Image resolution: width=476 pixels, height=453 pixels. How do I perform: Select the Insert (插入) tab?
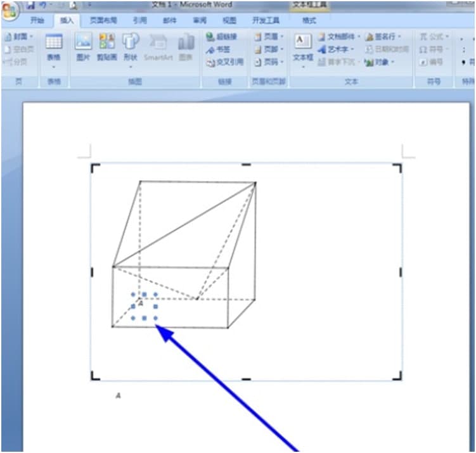pos(67,20)
